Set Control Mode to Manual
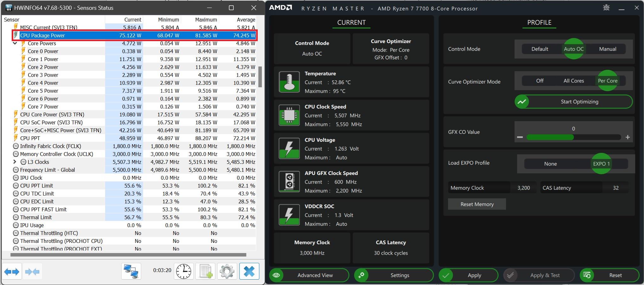This screenshot has width=644, height=285. click(608, 49)
